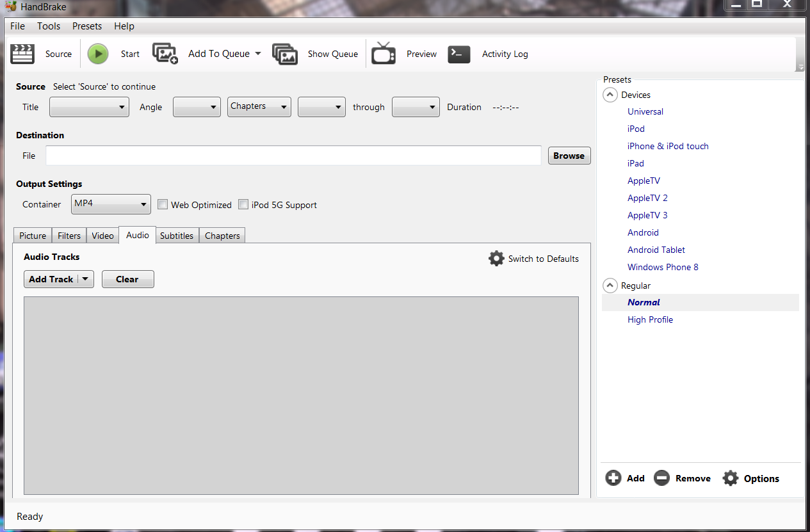Screen dimensions: 810x532
Task: Click the Preview television icon
Action: tap(384, 53)
